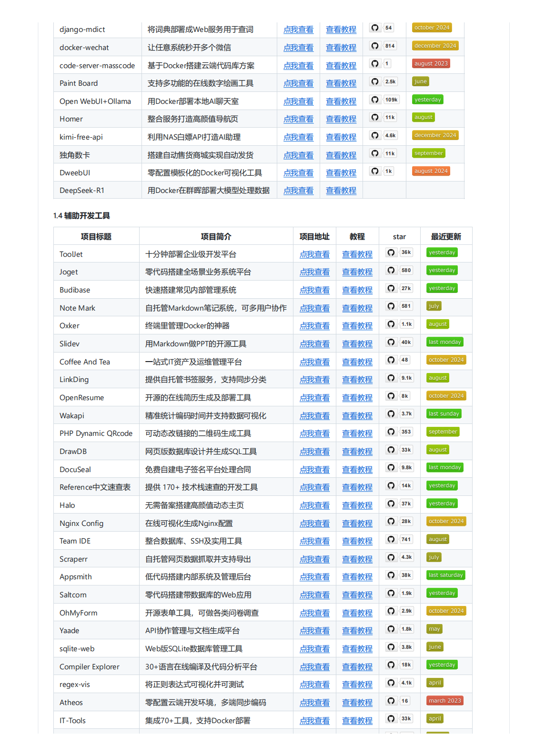Image resolution: width=535 pixels, height=756 pixels.
Task: Click the last saturday badge for Appsmith
Action: pyautogui.click(x=446, y=575)
